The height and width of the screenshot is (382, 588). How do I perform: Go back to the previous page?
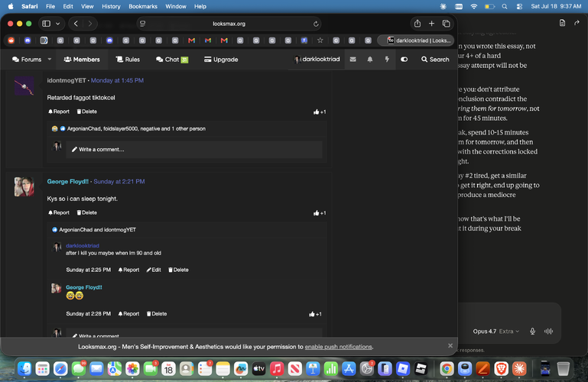tap(76, 24)
